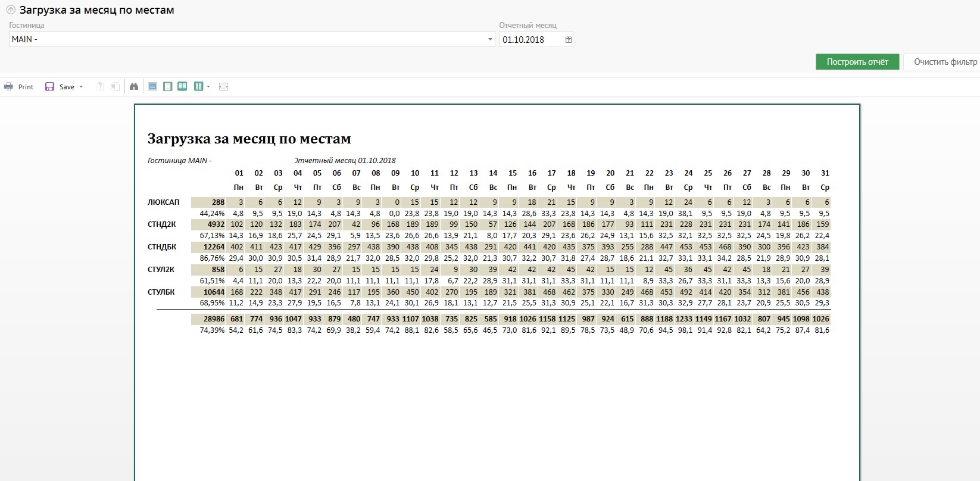
Task: Open the Save format dropdown arrow
Action: (x=81, y=87)
